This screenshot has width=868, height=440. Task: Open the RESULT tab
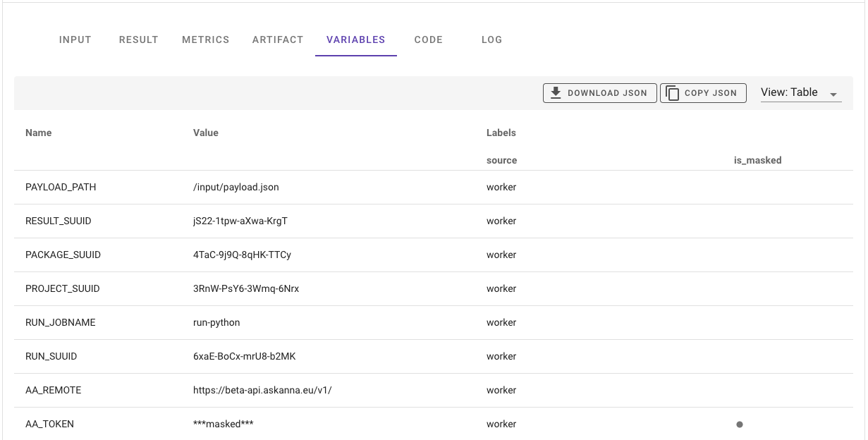tap(138, 39)
